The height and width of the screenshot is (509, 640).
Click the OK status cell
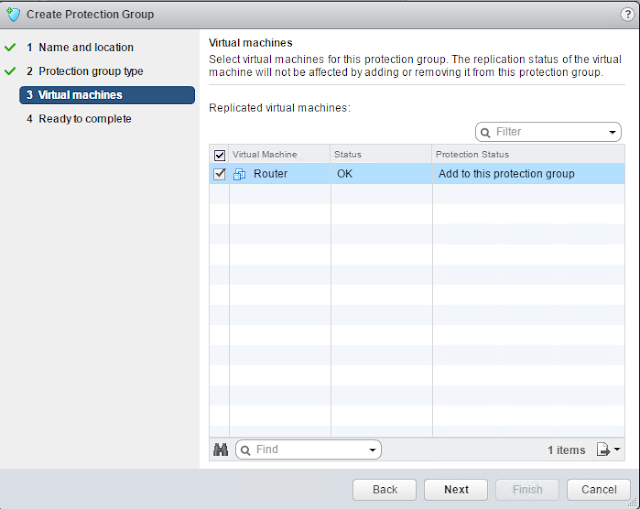381,174
